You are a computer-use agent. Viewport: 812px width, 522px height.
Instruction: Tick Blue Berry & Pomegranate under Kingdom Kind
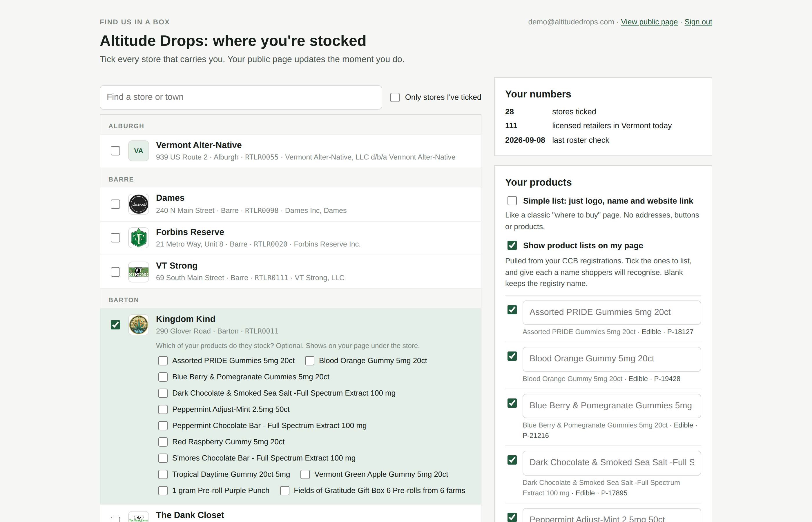(x=163, y=377)
